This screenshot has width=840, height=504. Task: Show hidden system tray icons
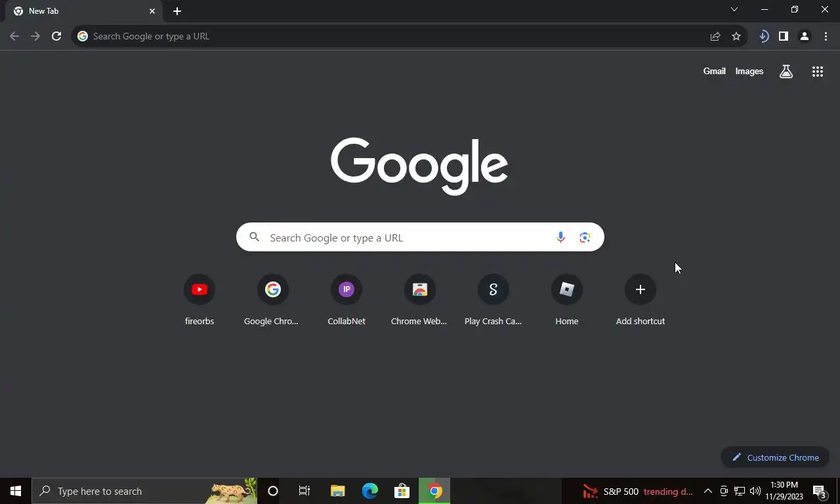click(x=707, y=491)
